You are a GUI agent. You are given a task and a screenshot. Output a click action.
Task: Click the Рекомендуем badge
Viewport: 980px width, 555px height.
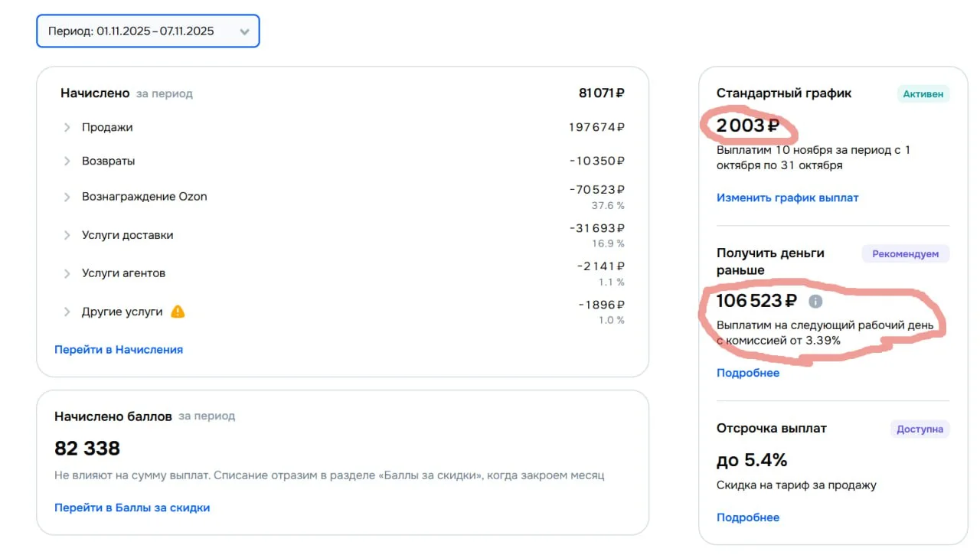pyautogui.click(x=905, y=253)
